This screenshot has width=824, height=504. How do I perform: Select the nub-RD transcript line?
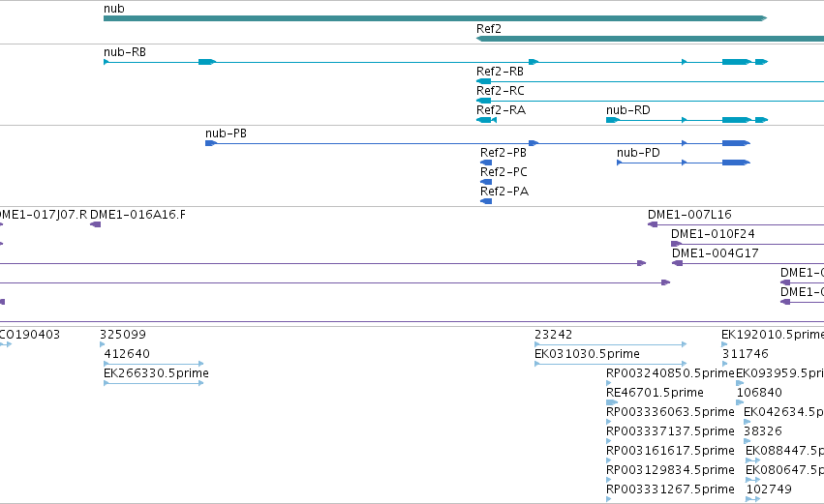[687, 120]
